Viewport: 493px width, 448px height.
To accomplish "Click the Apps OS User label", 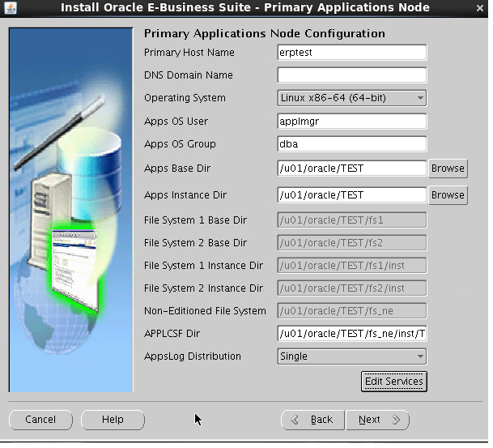I will click(176, 122).
